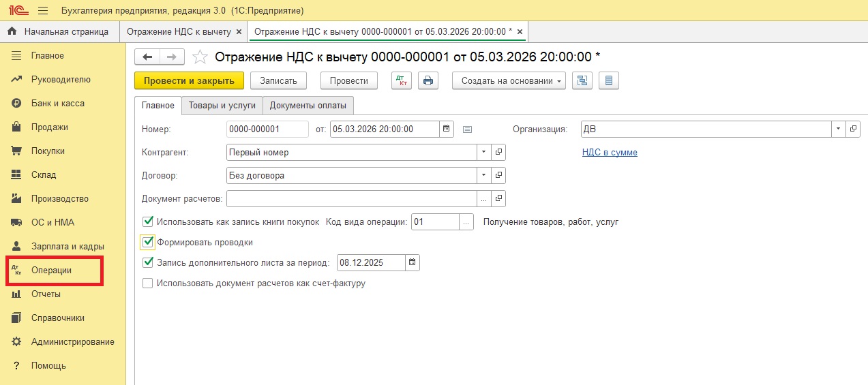Click the additional sheet period date field

pos(371,262)
